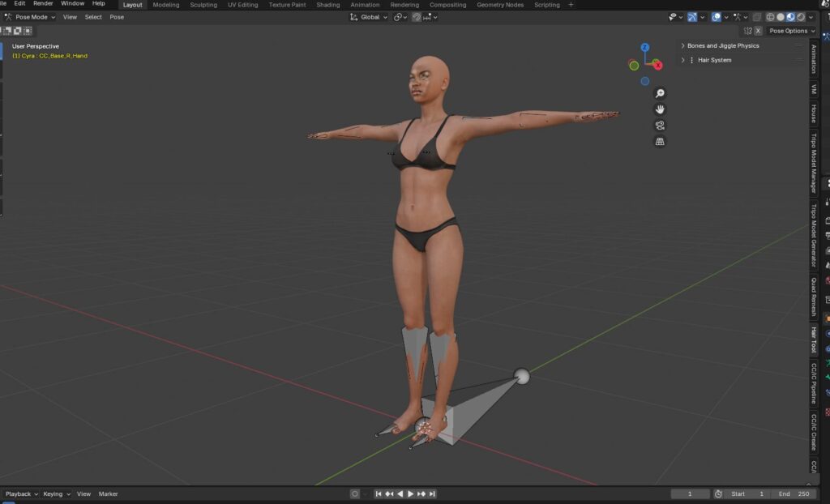Switch to UV Editing workspace tab
Viewport: 830px width, 504px height.
pyautogui.click(x=243, y=5)
